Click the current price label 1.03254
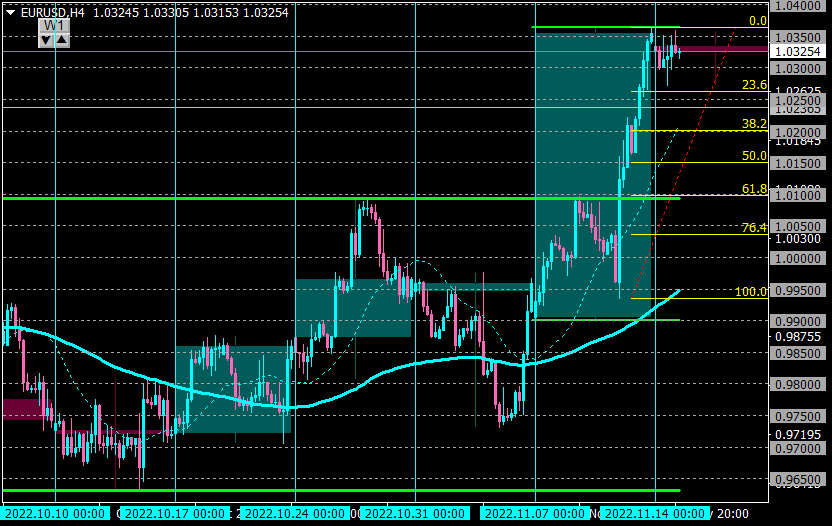This screenshot has width=832, height=526. [x=798, y=51]
